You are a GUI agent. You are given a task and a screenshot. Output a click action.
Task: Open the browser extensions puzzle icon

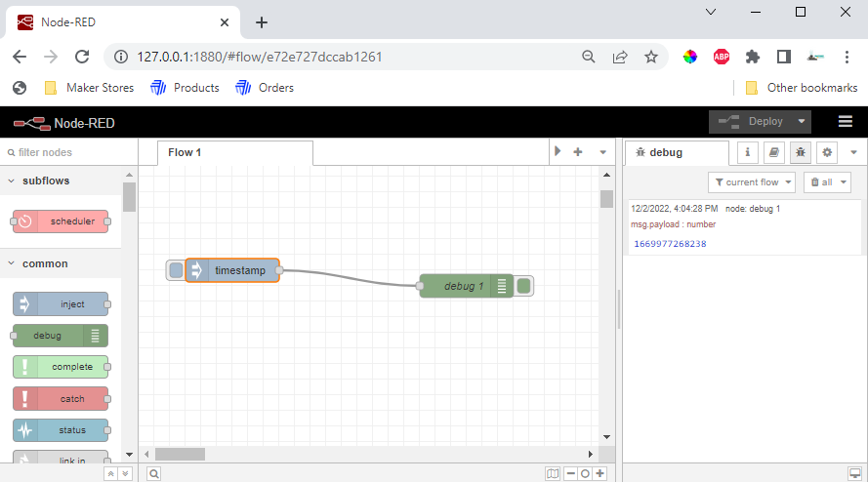point(753,57)
